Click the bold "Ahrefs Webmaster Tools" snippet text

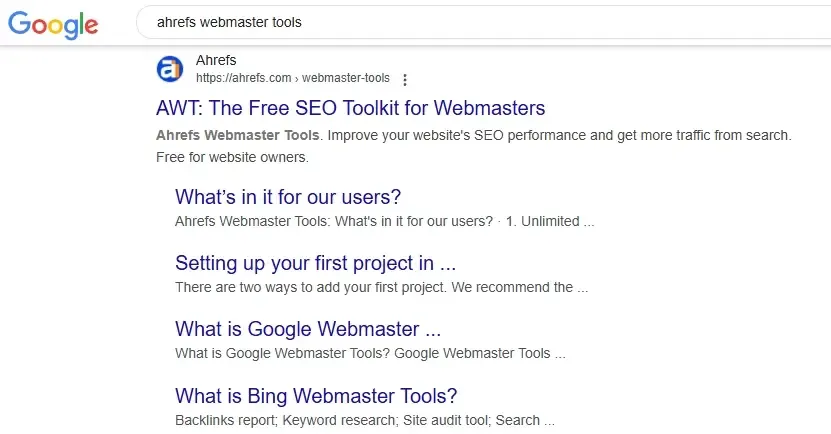pos(238,135)
